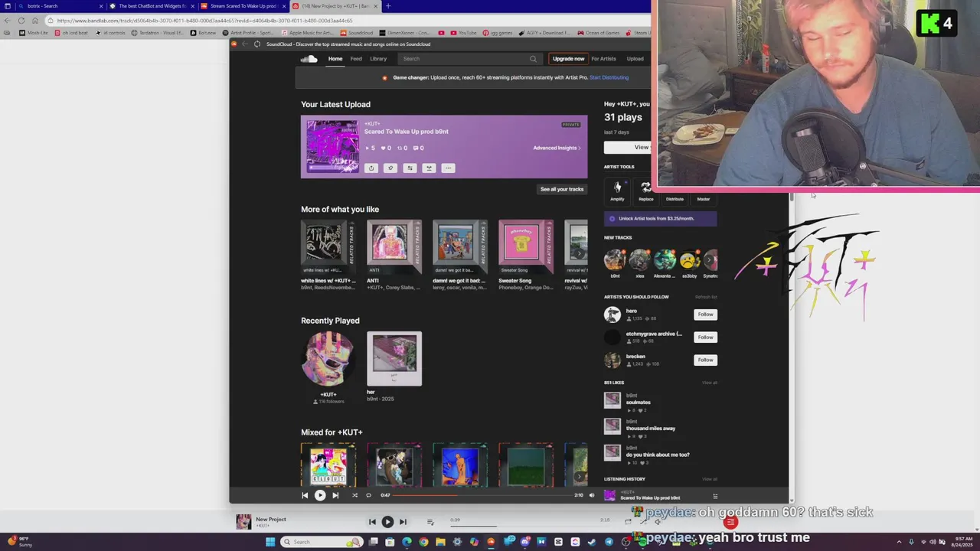This screenshot has height=551, width=980.
Task: Click the SoundCloud cloud logo
Action: point(309,59)
